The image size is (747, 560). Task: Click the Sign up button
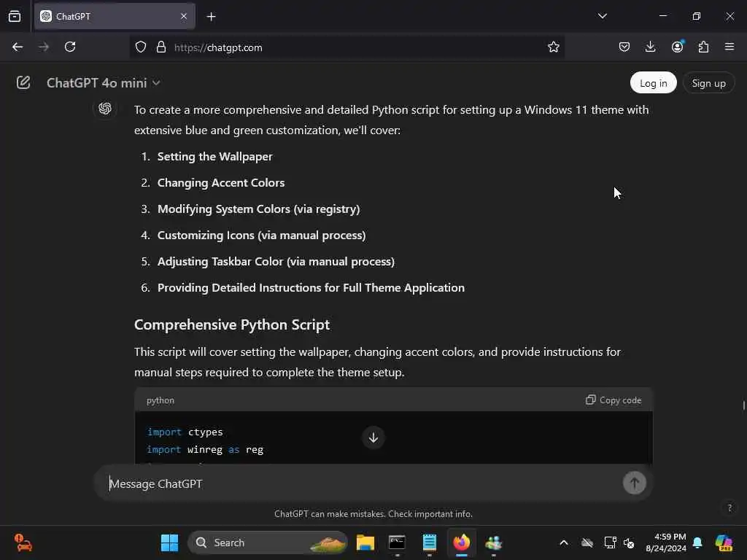click(708, 83)
